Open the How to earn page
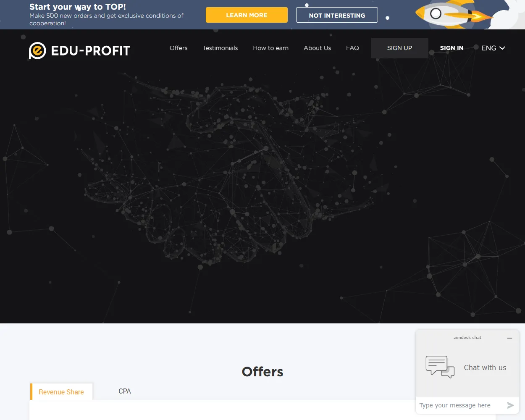 (x=270, y=48)
